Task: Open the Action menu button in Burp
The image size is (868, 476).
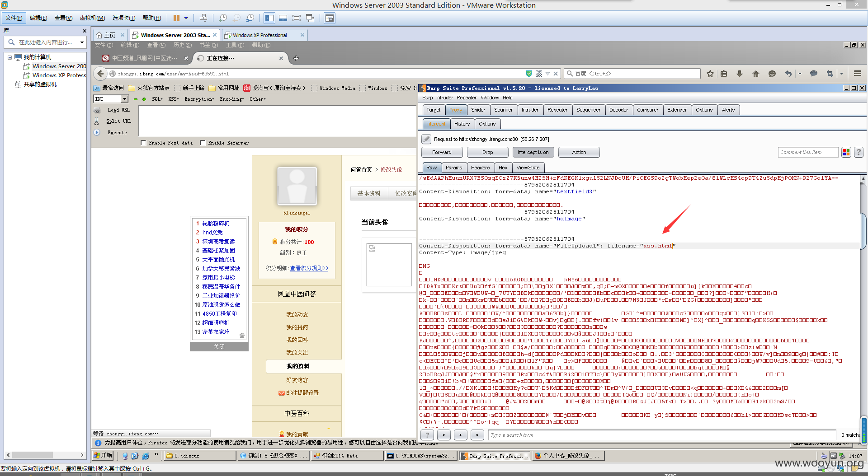Action: (579, 152)
